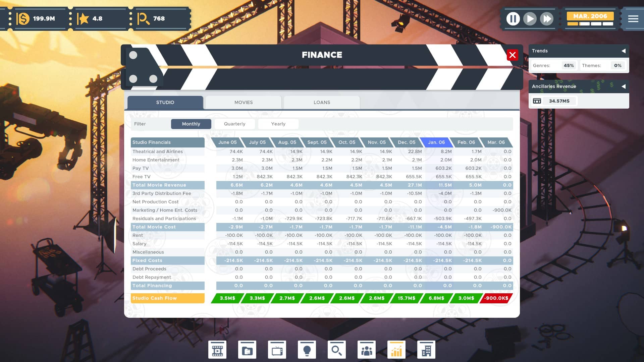The image size is (644, 362).
Task: Click the Total Financing row label
Action: click(x=168, y=286)
